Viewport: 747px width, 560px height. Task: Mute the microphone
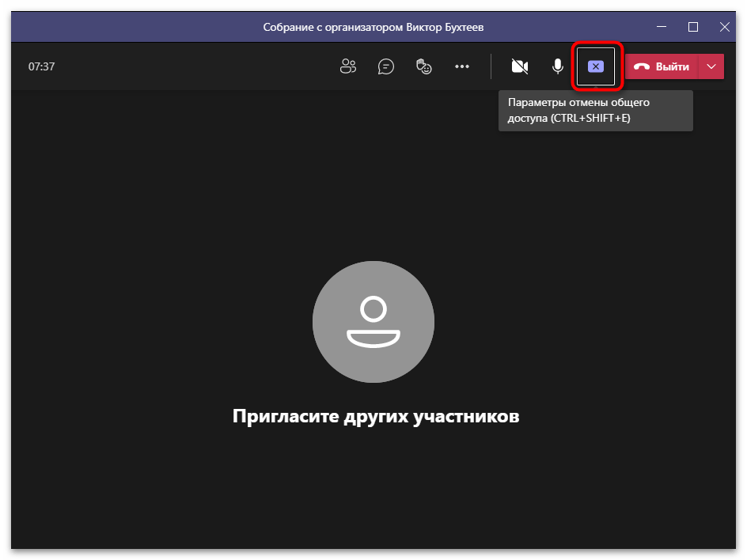pos(558,66)
